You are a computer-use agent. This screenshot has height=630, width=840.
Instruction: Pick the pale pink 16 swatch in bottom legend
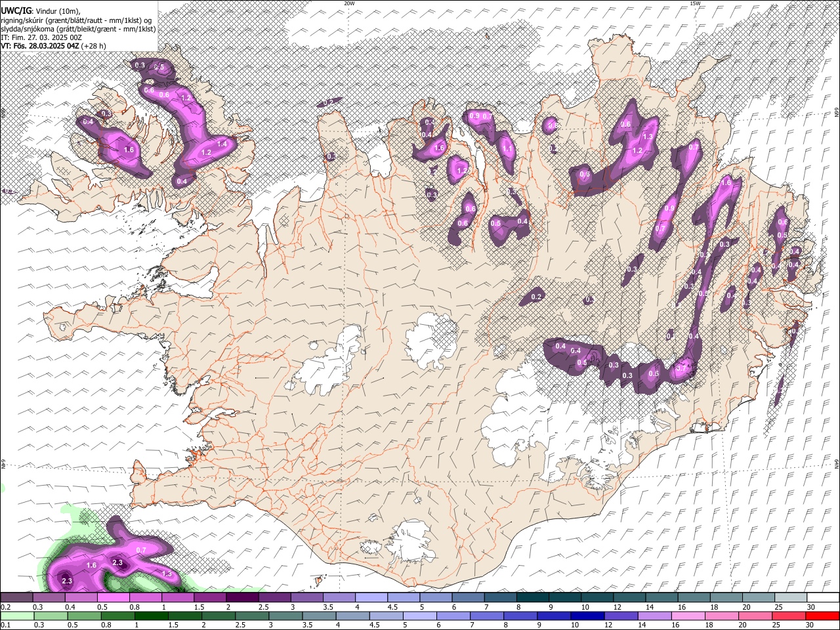[688, 616]
